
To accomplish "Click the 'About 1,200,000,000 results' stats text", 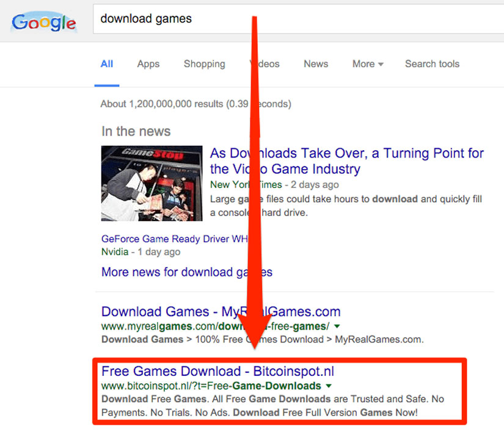I will point(195,104).
